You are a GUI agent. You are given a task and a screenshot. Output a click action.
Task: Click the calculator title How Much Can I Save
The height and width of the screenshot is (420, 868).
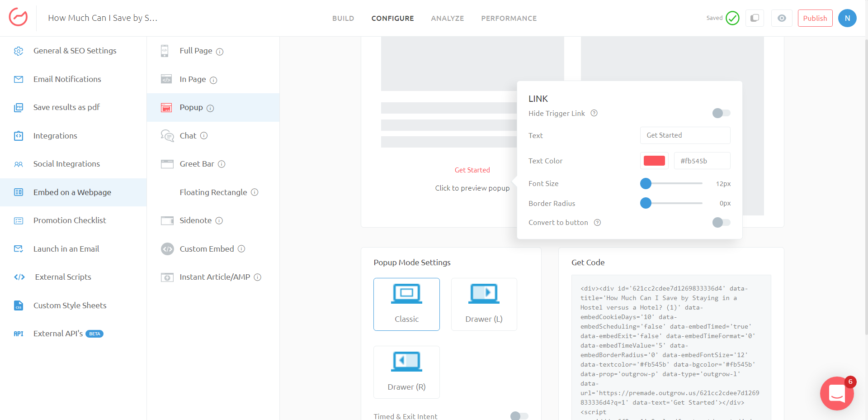click(103, 18)
